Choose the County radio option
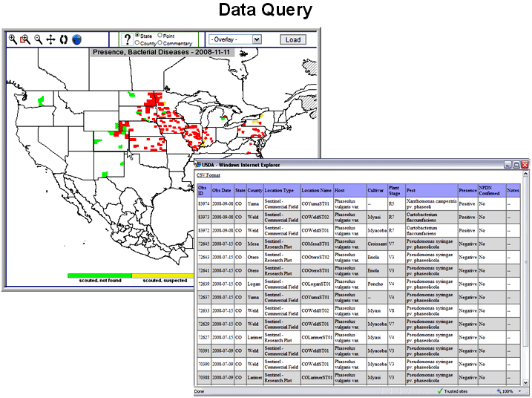Screen dimensions: 532x398 click(x=139, y=44)
